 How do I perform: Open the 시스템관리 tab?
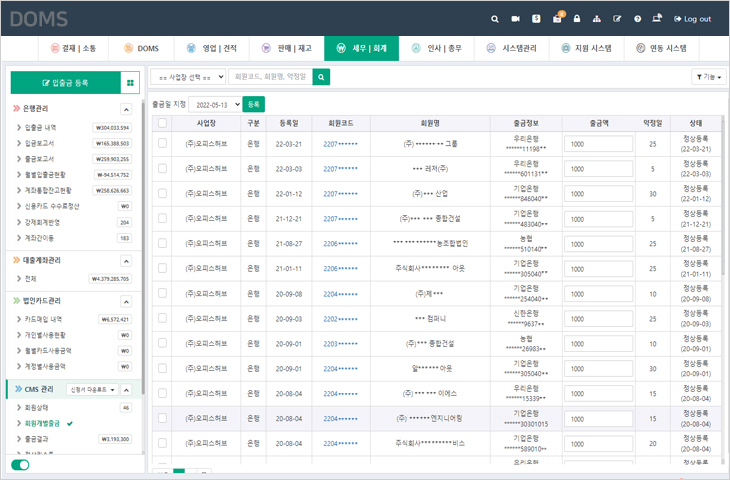point(512,48)
